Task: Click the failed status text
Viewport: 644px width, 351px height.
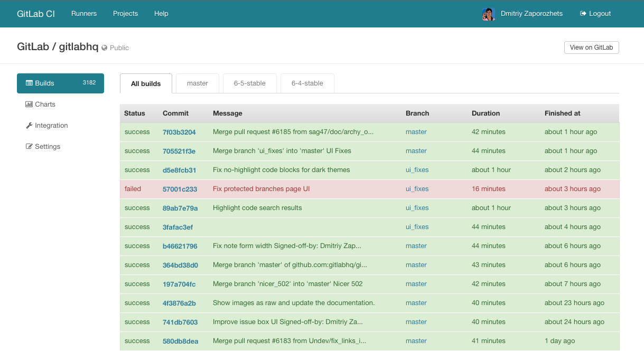Action: pos(133,189)
